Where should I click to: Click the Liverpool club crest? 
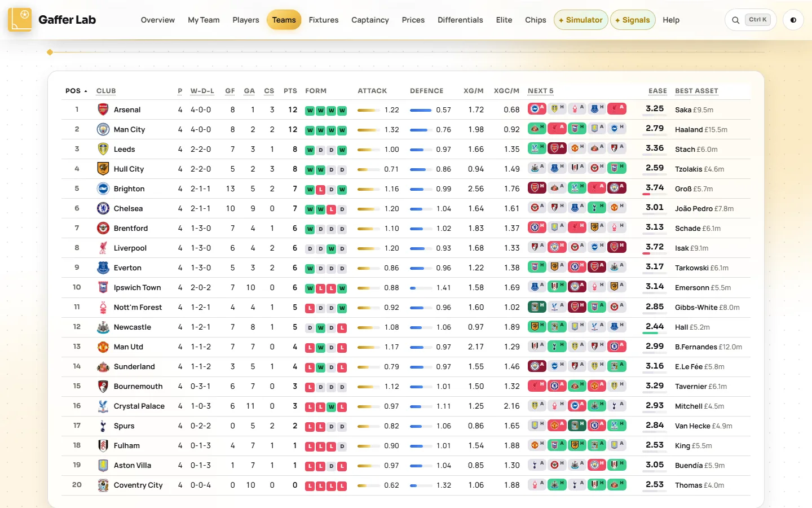(103, 248)
